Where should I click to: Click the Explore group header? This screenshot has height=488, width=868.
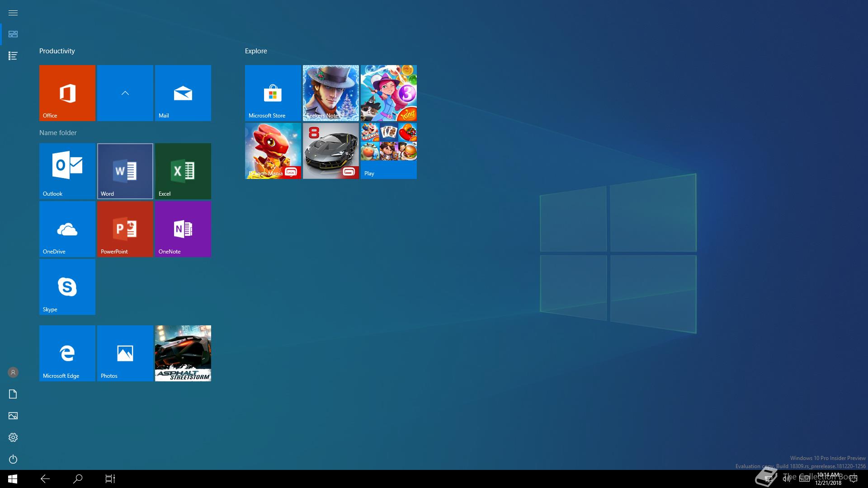[x=256, y=51]
